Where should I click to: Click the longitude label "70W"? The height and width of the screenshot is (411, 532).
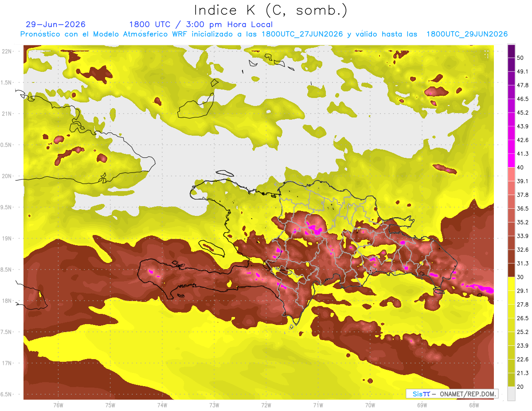click(370, 405)
